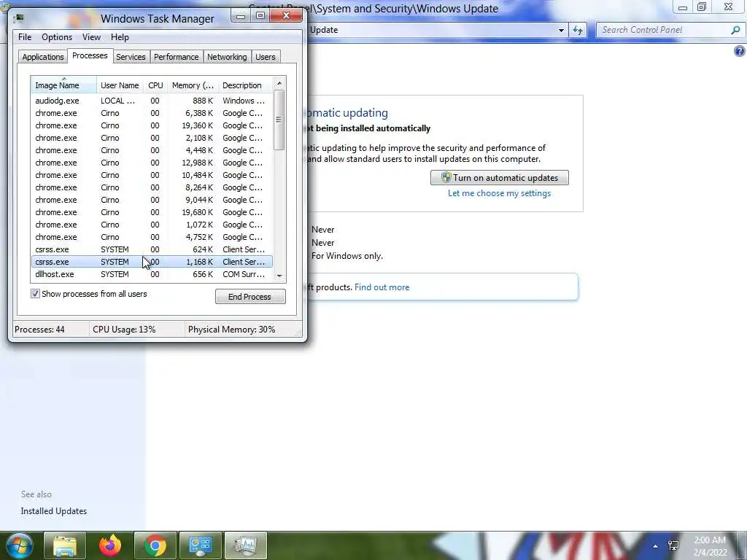The width and height of the screenshot is (747, 560).
Task: Select the chrome.exe row using 8,264 K
Action: coord(152,187)
